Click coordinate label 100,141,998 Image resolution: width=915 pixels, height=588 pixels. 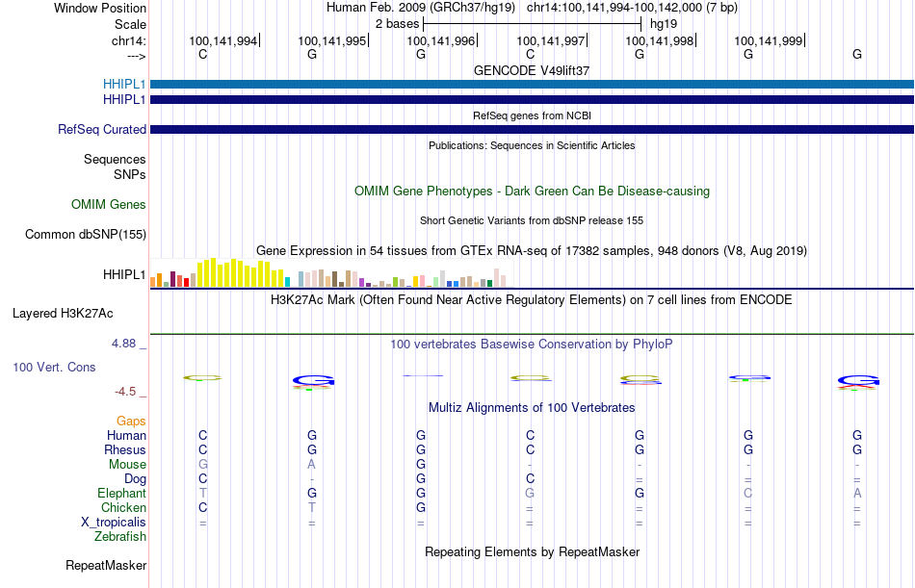[660, 40]
